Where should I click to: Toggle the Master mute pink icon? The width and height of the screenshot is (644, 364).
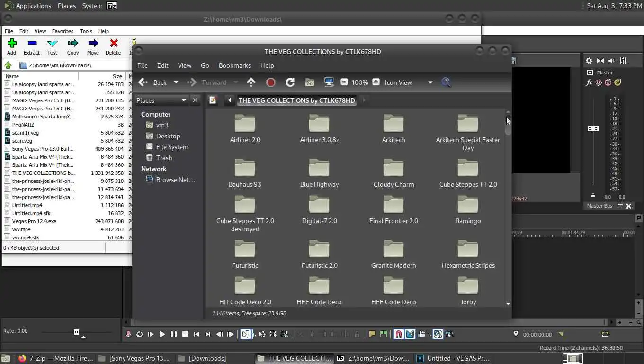coord(608,82)
